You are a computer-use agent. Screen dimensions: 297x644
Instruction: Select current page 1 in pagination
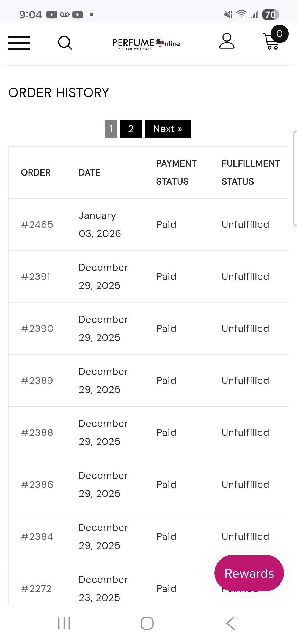point(111,129)
